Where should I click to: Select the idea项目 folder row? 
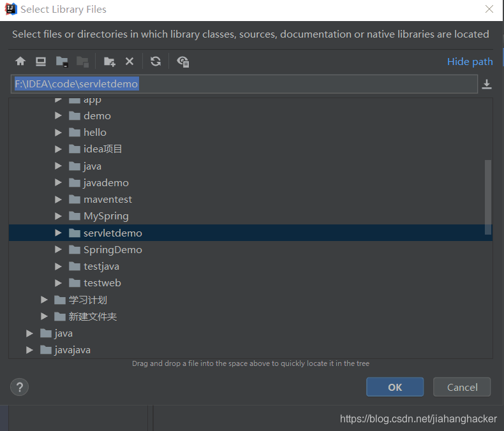[250, 149]
